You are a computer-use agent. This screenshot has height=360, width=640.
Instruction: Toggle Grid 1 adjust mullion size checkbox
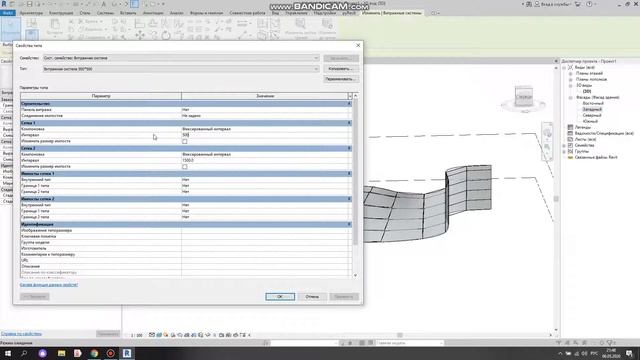click(184, 141)
